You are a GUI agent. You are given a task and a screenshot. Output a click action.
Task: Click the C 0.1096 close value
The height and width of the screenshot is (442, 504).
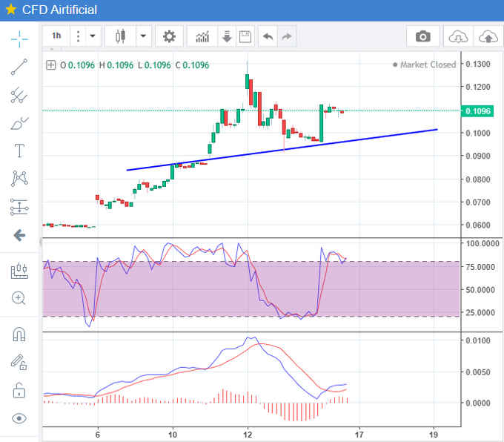pyautogui.click(x=192, y=65)
